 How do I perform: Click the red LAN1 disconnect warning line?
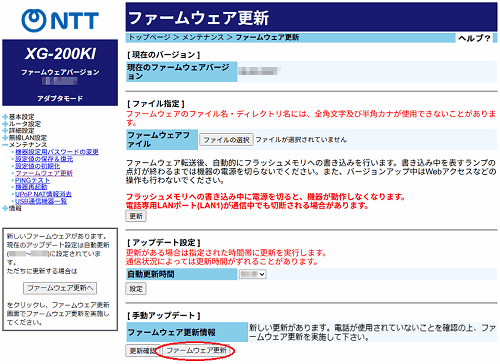click(247, 205)
